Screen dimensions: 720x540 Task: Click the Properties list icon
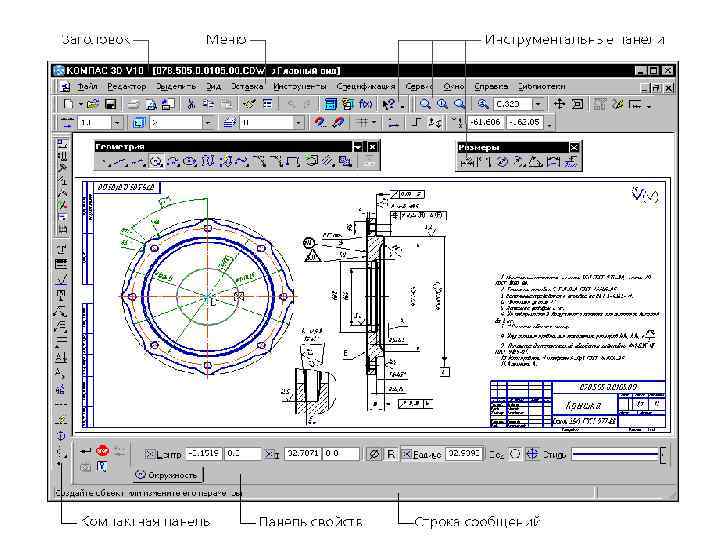coord(267,104)
